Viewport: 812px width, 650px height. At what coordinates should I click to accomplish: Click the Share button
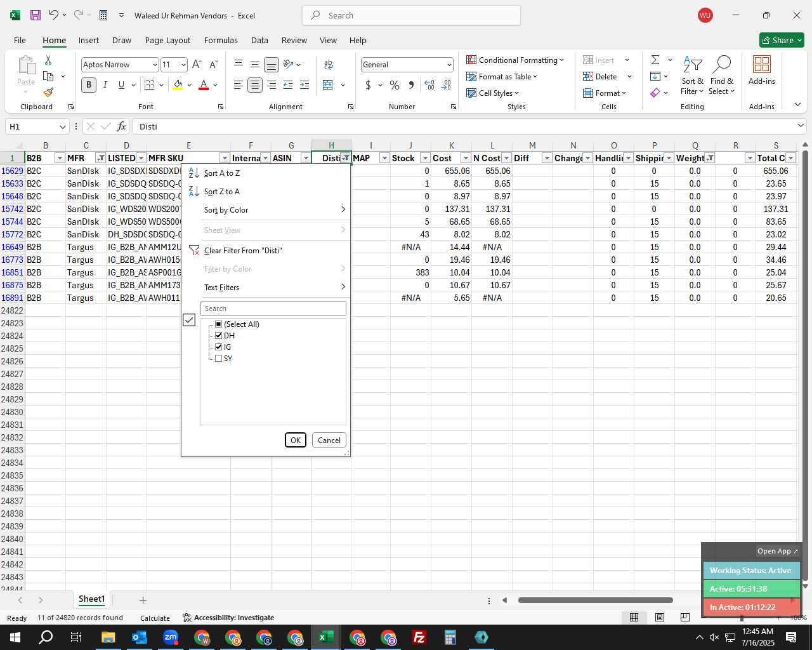tap(782, 40)
